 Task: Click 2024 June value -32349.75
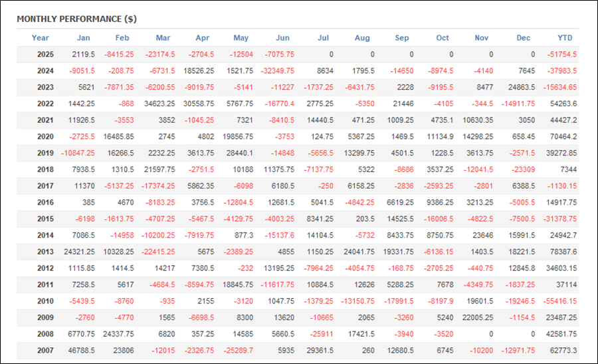pyautogui.click(x=278, y=71)
